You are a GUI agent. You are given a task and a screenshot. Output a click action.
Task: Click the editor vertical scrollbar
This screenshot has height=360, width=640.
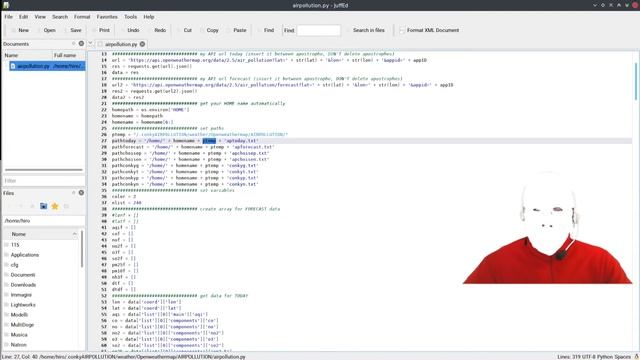tap(636, 82)
